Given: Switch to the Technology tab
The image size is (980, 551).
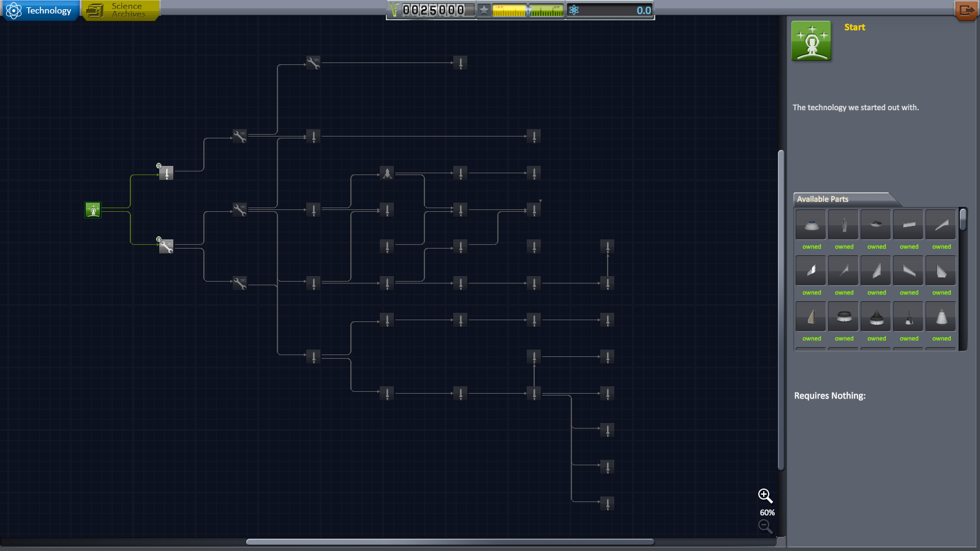Looking at the screenshot, I should click(x=40, y=10).
